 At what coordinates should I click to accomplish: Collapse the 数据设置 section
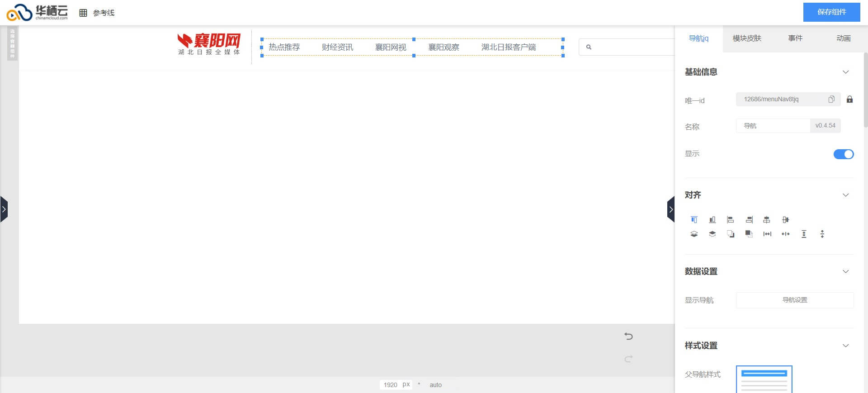[x=845, y=272]
